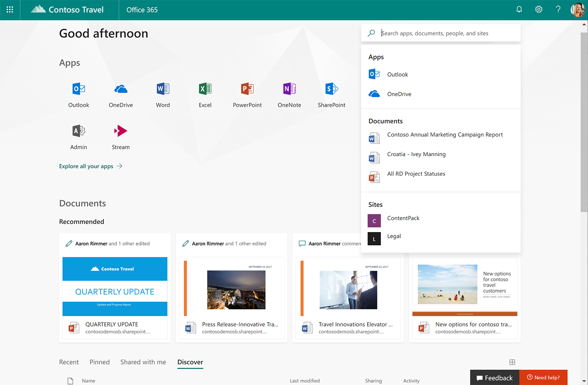Click the Feedback button

point(494,377)
